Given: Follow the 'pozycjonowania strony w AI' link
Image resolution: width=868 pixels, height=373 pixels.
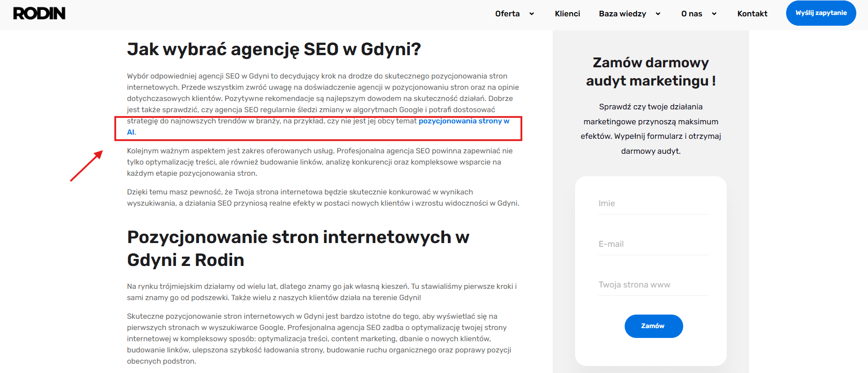Looking at the screenshot, I should pyautogui.click(x=463, y=121).
